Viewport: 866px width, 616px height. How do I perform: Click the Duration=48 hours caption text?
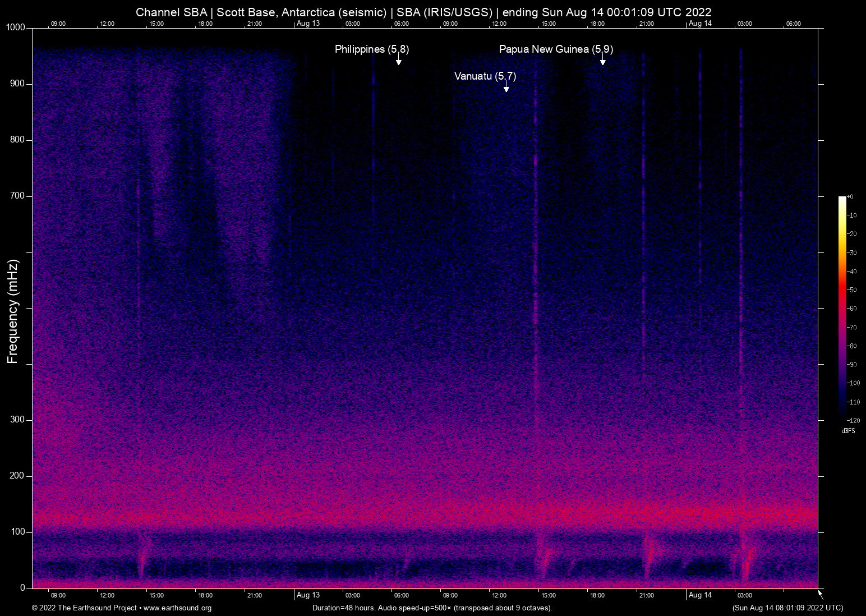point(432,608)
